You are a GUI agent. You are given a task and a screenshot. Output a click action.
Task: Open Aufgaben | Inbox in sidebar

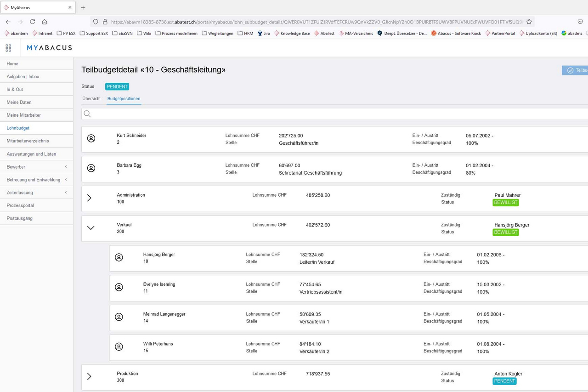pos(23,76)
